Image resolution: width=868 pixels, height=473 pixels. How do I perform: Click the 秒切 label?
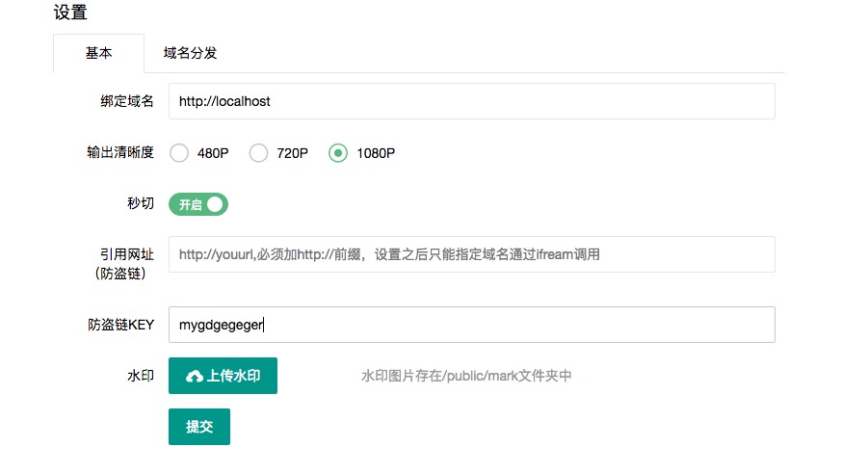pos(141,203)
